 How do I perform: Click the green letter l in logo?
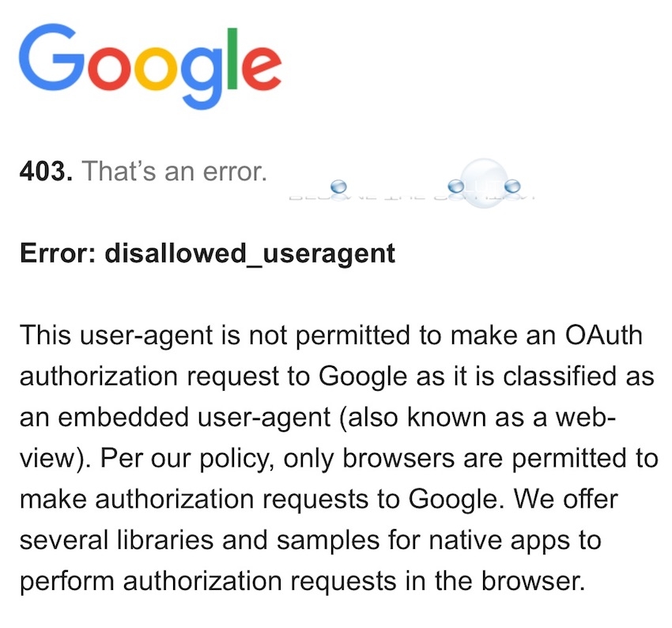click(x=232, y=59)
